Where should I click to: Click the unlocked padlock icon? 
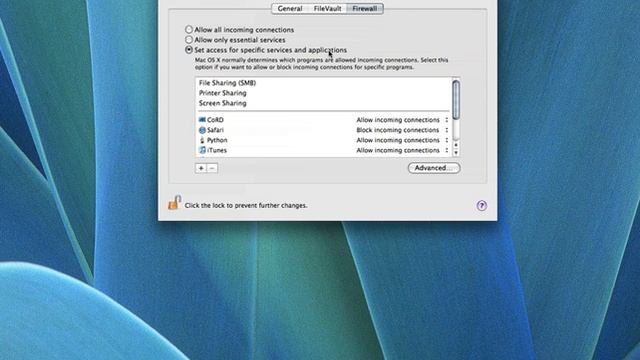pos(174,202)
